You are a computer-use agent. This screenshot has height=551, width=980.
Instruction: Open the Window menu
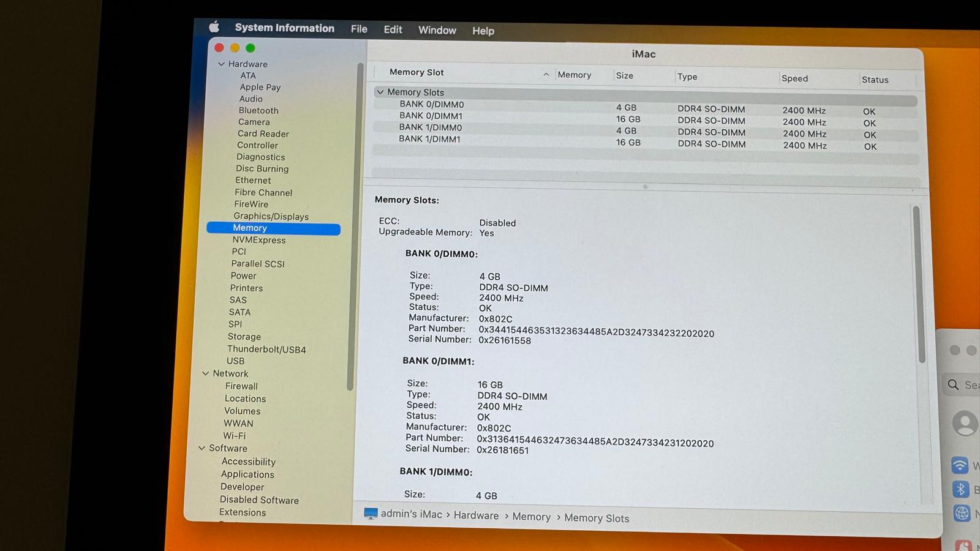pos(437,30)
